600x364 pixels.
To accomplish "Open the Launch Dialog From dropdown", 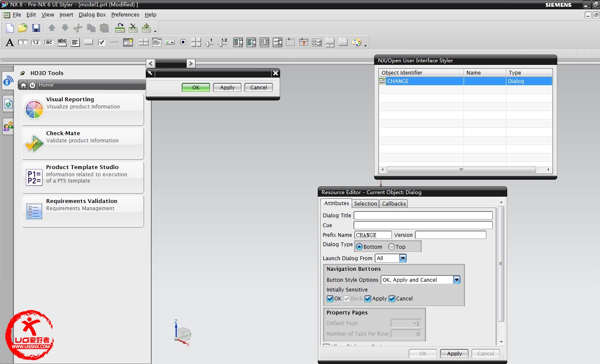I will pyautogui.click(x=403, y=258).
